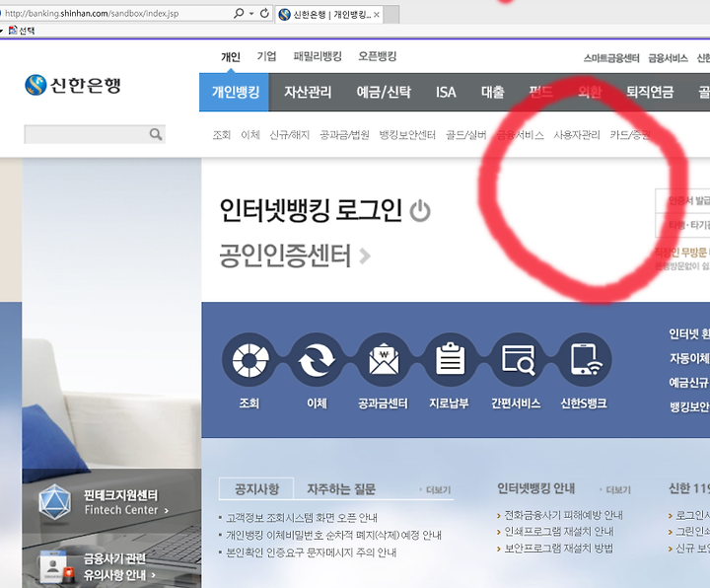This screenshot has height=588, width=710.
Task: Click the 조회 submenu item
Action: 222,134
